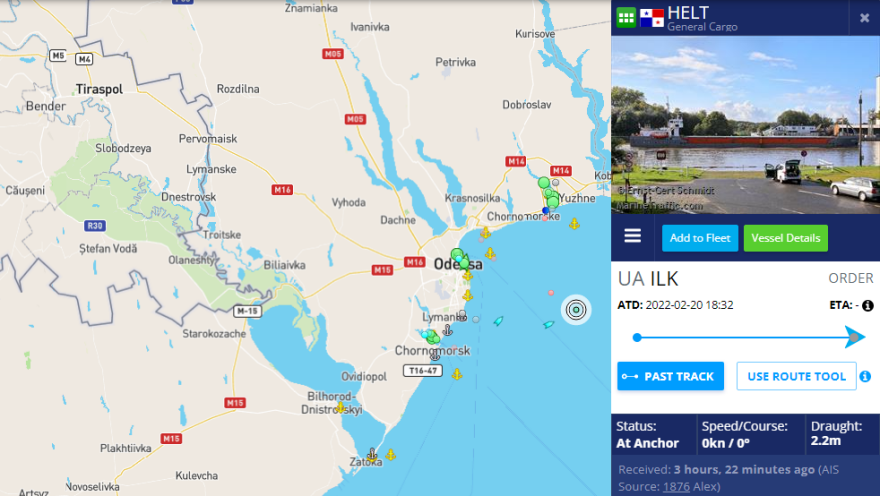The height and width of the screenshot is (496, 880).
Task: Click the Tiraspol city label
Action: pyautogui.click(x=99, y=89)
